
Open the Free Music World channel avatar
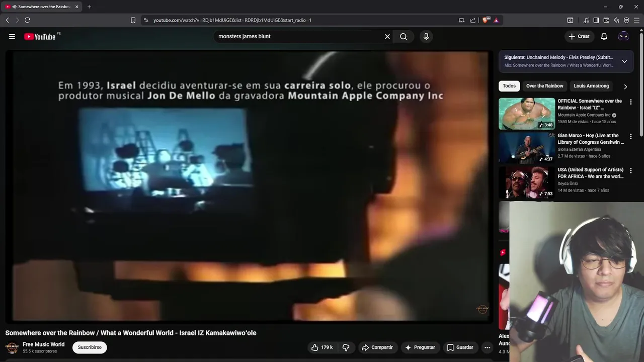point(12,347)
